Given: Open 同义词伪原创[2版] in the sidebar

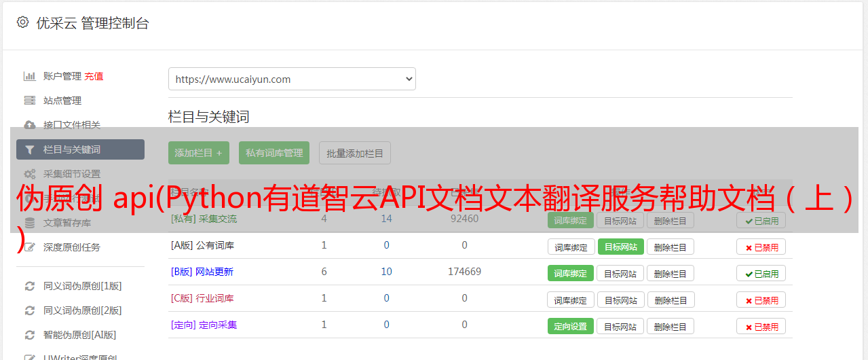Looking at the screenshot, I should 83,310.
